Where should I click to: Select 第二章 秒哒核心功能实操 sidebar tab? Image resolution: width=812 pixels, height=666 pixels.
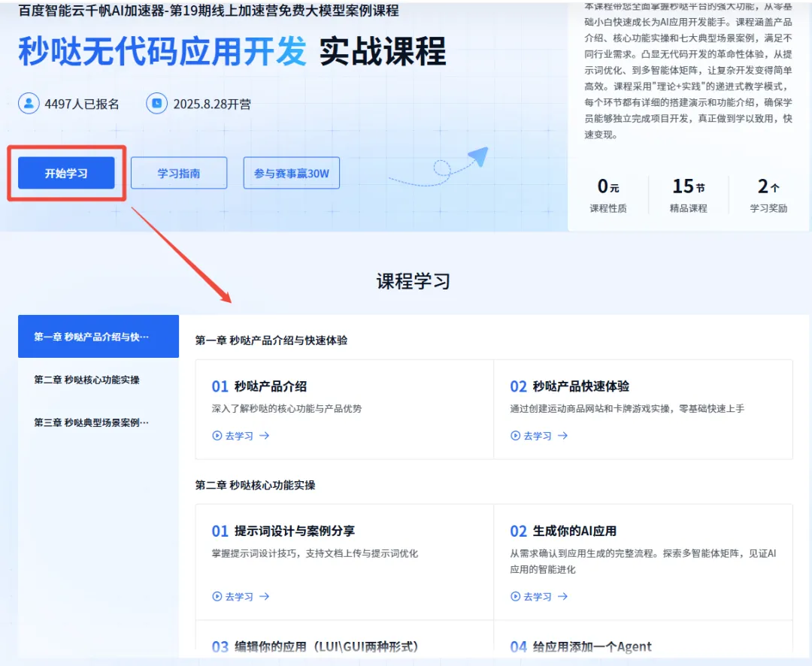[98, 380]
